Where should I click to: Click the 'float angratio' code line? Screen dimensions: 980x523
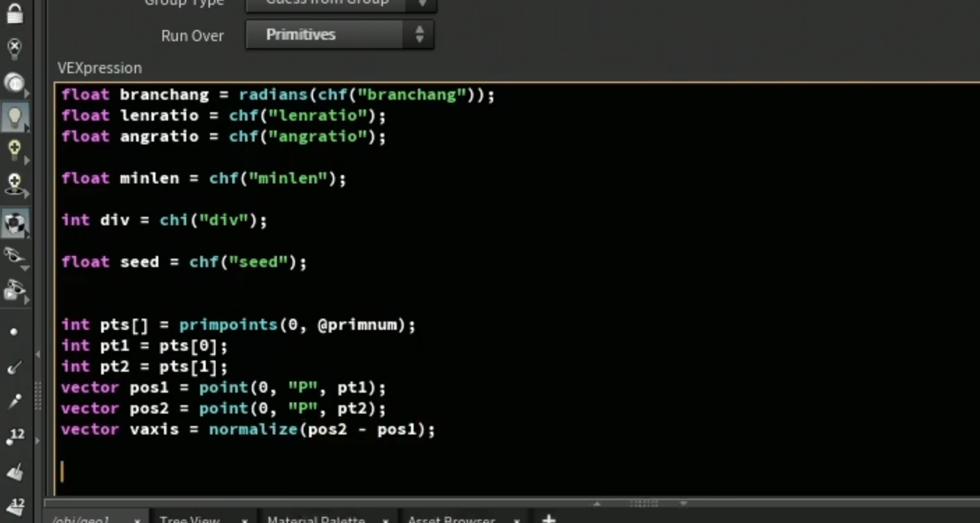[223, 136]
